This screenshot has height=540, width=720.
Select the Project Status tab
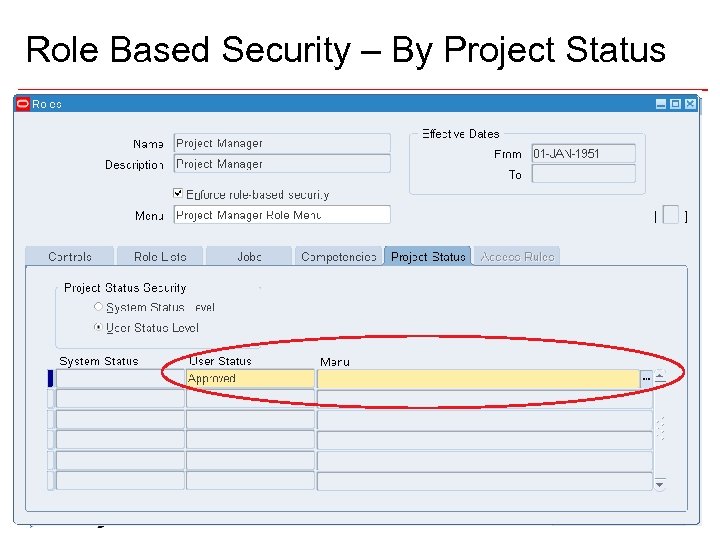[428, 256]
